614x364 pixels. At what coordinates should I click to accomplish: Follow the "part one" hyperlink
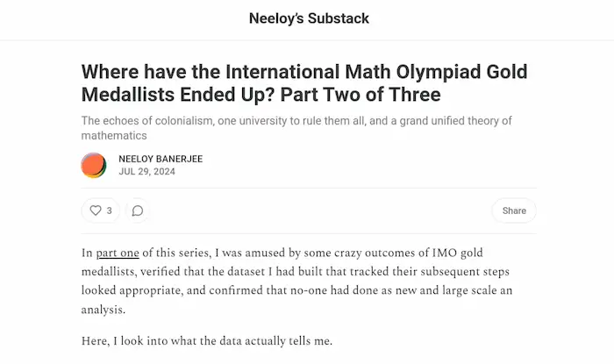coord(118,253)
